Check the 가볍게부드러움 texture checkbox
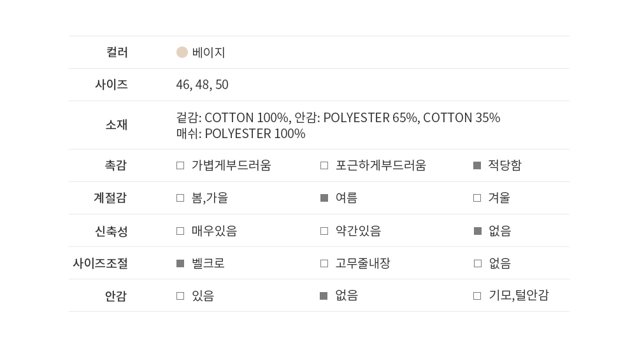Screen dimensions: 637x364 [180, 165]
